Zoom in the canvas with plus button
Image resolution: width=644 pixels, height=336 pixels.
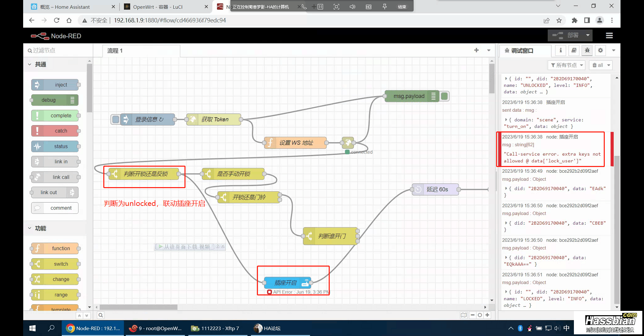click(x=487, y=315)
